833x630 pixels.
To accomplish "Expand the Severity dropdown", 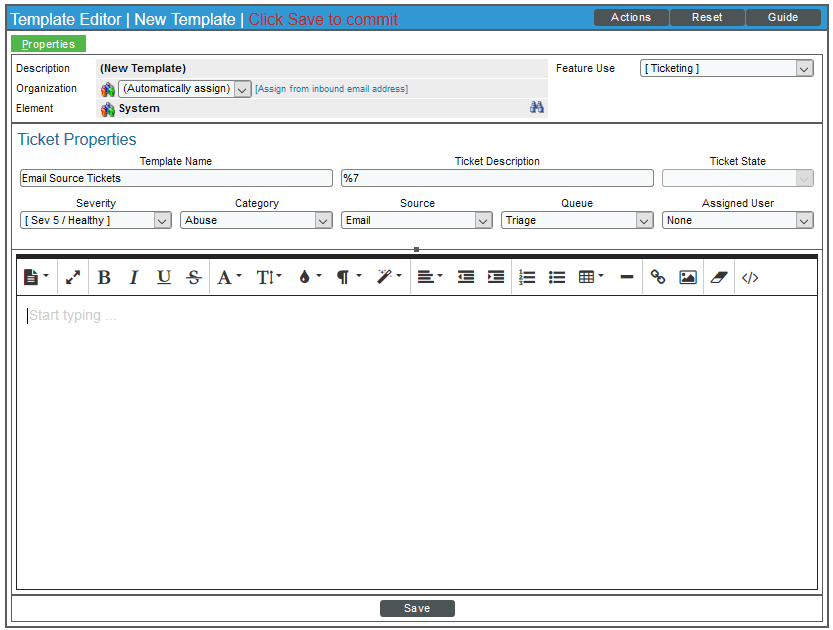I will (96, 220).
